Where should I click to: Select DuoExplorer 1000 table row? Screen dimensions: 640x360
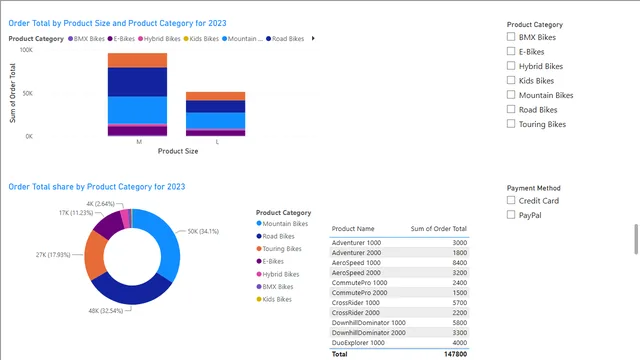tap(399, 343)
